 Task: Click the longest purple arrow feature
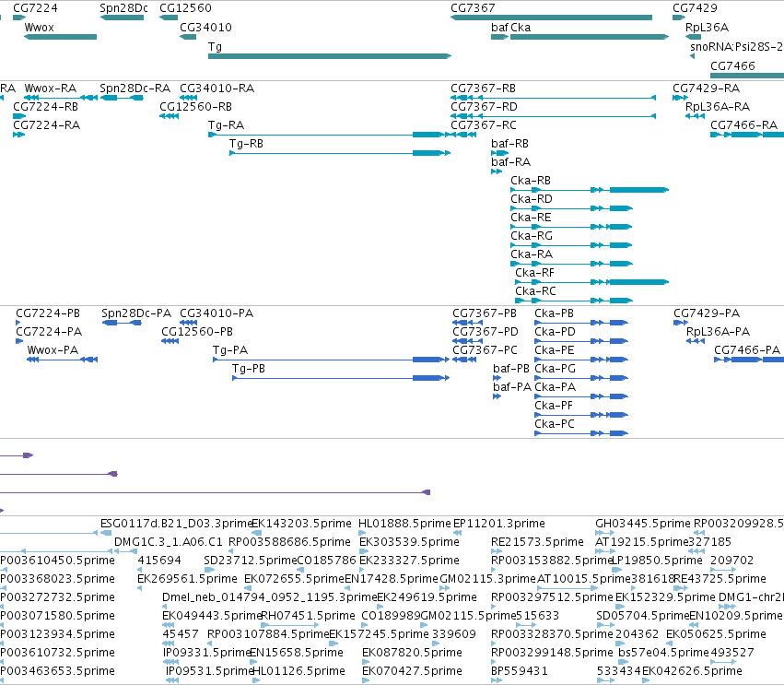coord(215,492)
